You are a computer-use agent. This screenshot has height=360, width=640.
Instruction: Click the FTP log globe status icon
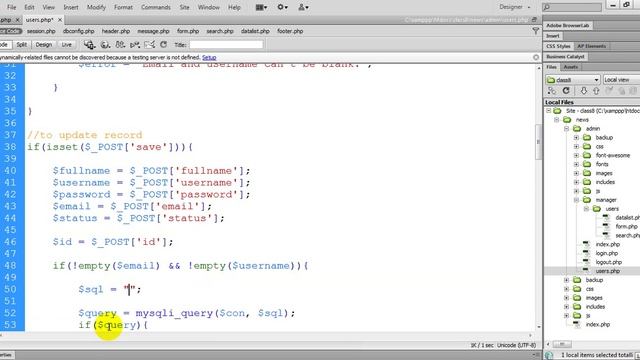pos(549,355)
